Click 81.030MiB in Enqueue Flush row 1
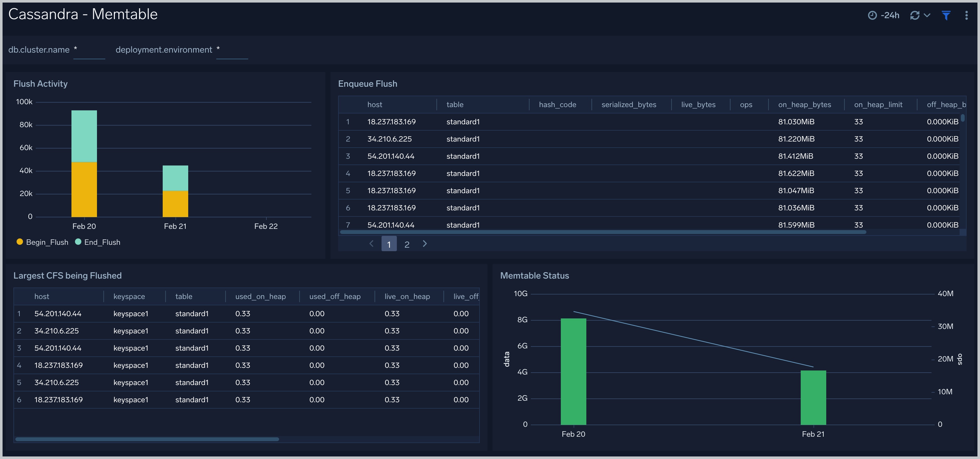This screenshot has width=980, height=459. (x=796, y=122)
